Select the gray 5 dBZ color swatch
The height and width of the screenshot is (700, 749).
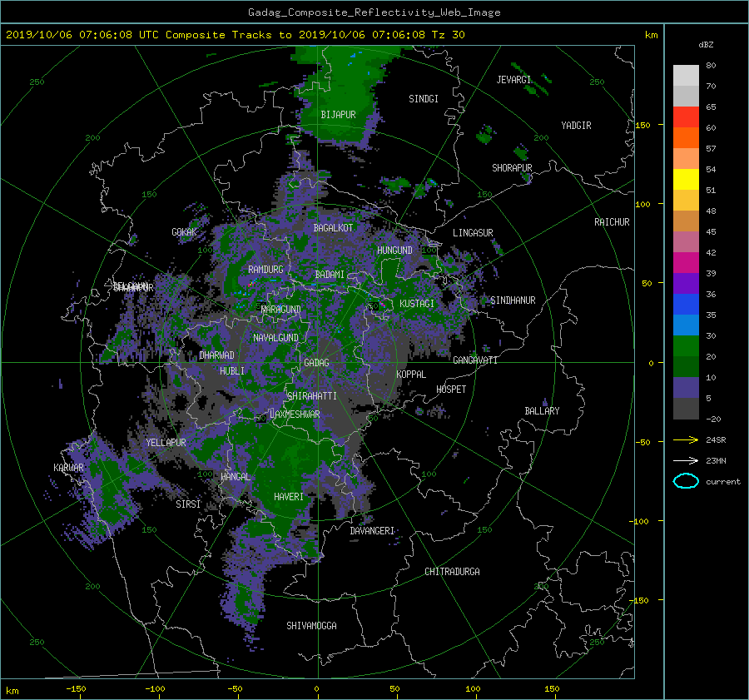click(686, 408)
